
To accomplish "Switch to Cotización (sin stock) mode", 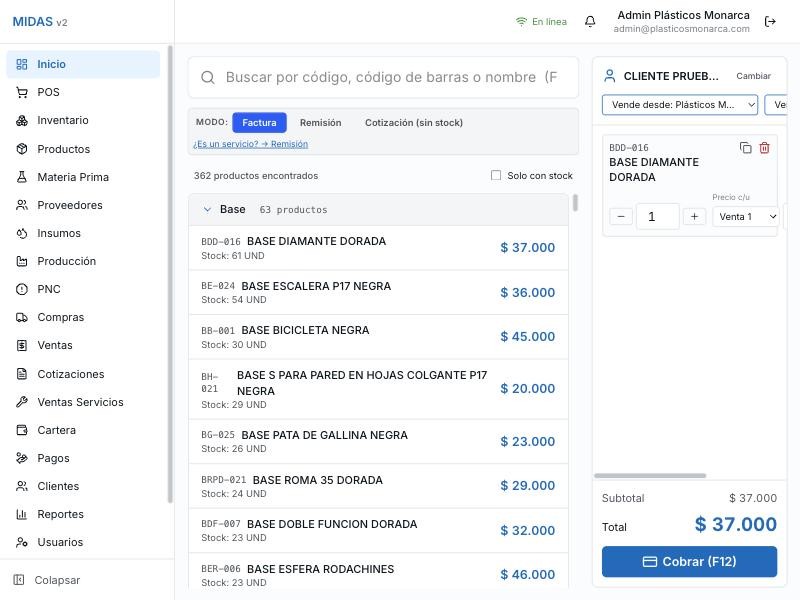I will (x=414, y=123).
